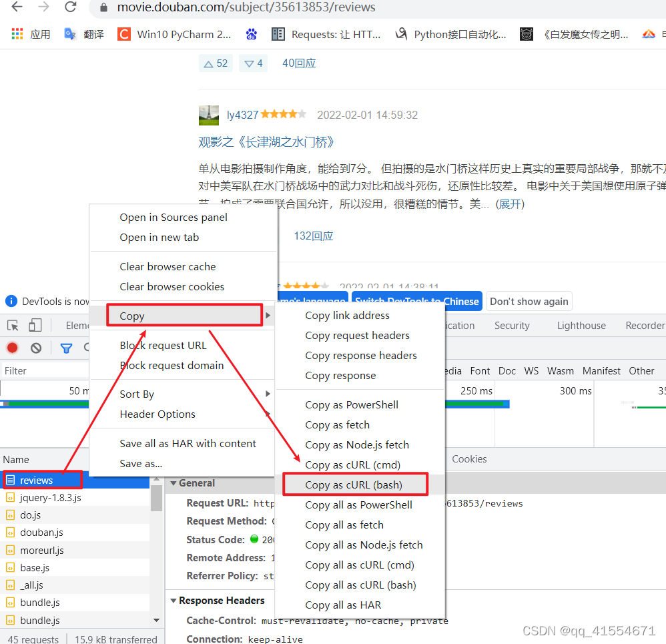Clear the network log icon

click(x=36, y=348)
